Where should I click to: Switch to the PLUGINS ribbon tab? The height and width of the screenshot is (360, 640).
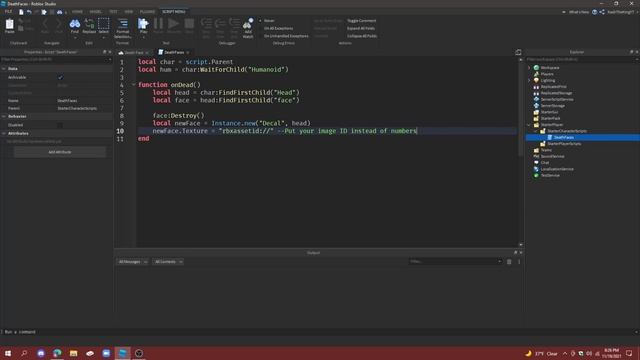click(x=147, y=12)
